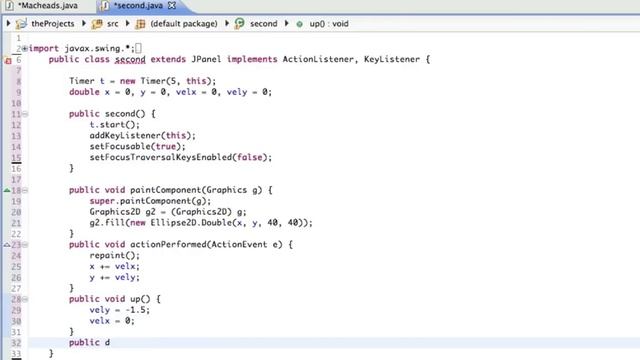Viewport: 640px width, 360px height.
Task: Click the class icon next to second
Action: pyautogui.click(x=240, y=23)
